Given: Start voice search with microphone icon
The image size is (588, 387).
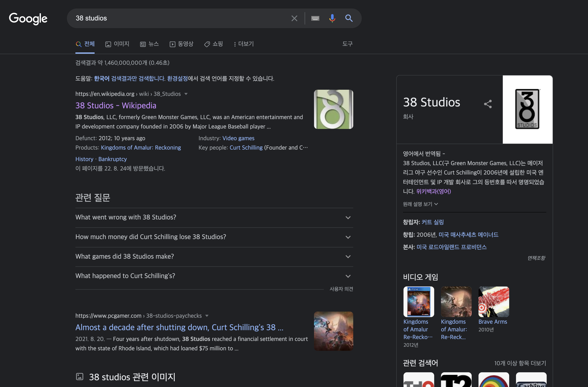Looking at the screenshot, I should pos(332,18).
